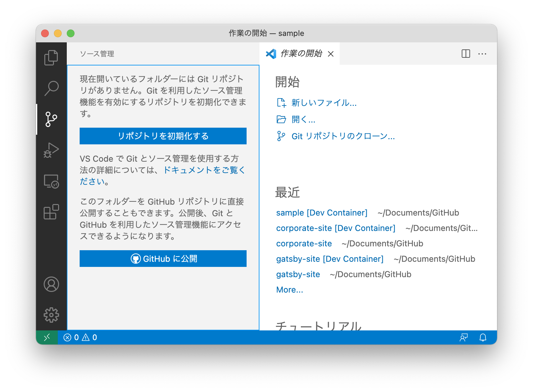Select the Source Control icon
The width and height of the screenshot is (533, 392).
coord(51,118)
